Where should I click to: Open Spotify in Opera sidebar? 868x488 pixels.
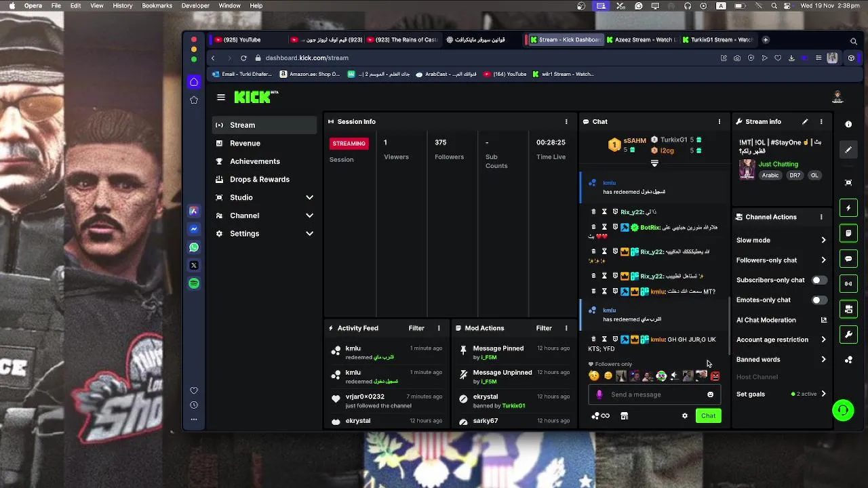click(x=194, y=283)
